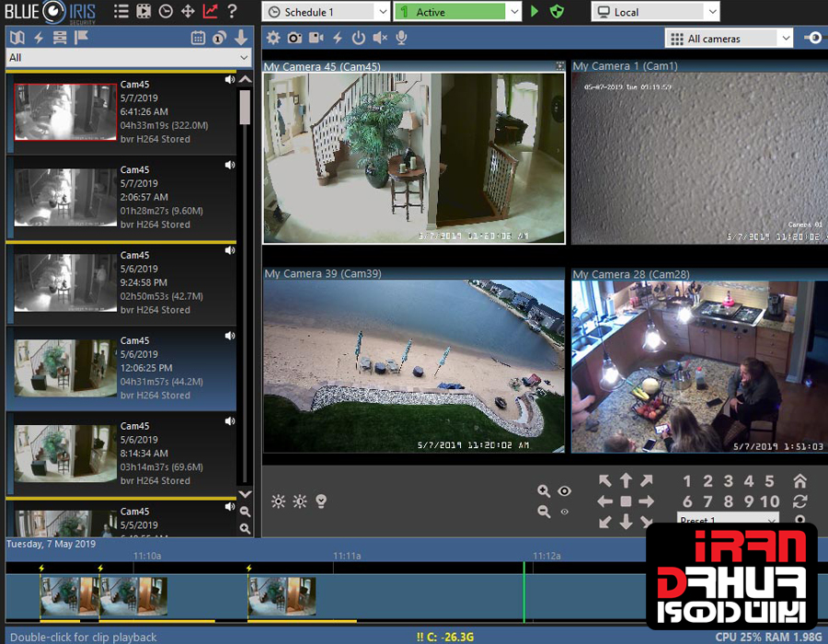Open the Active profile dropdown

(457, 12)
